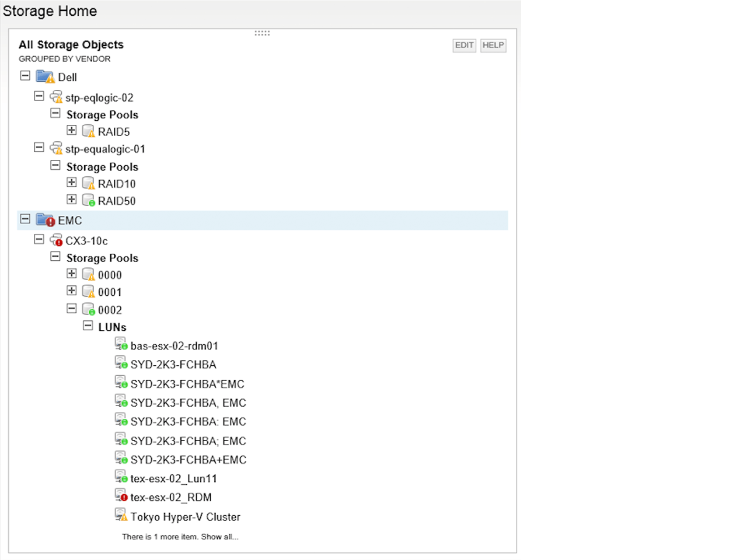Click the stp-eqlogic-02 array icon
This screenshot has height=560, width=747.
click(56, 97)
